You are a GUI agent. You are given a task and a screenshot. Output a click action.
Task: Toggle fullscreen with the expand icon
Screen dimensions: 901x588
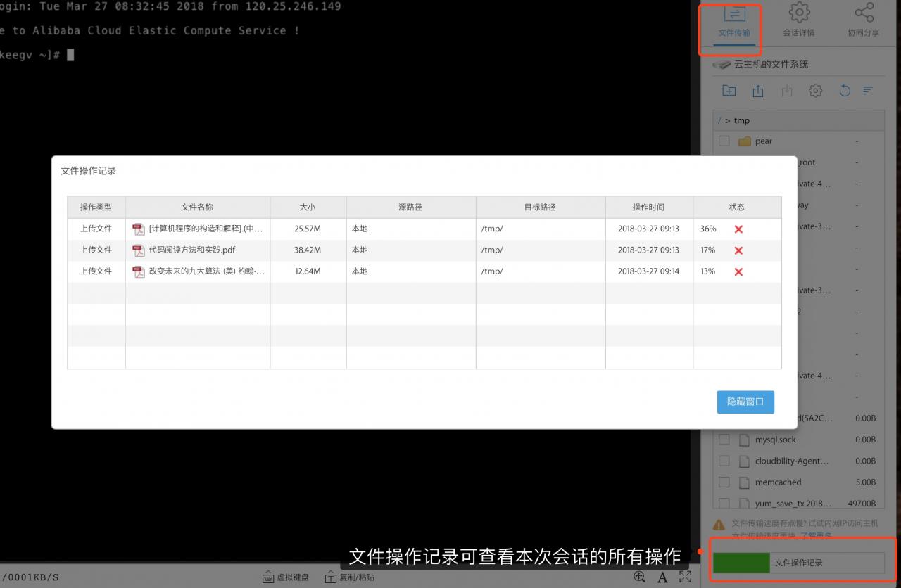pos(685,577)
